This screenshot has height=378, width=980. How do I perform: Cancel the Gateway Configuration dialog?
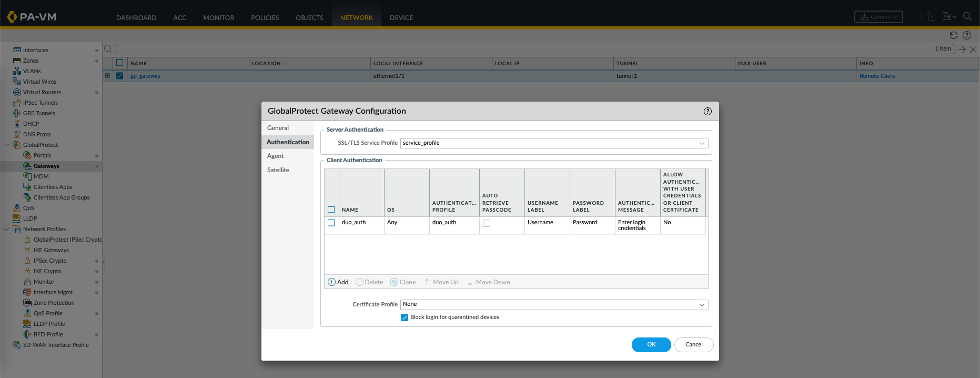coord(693,344)
